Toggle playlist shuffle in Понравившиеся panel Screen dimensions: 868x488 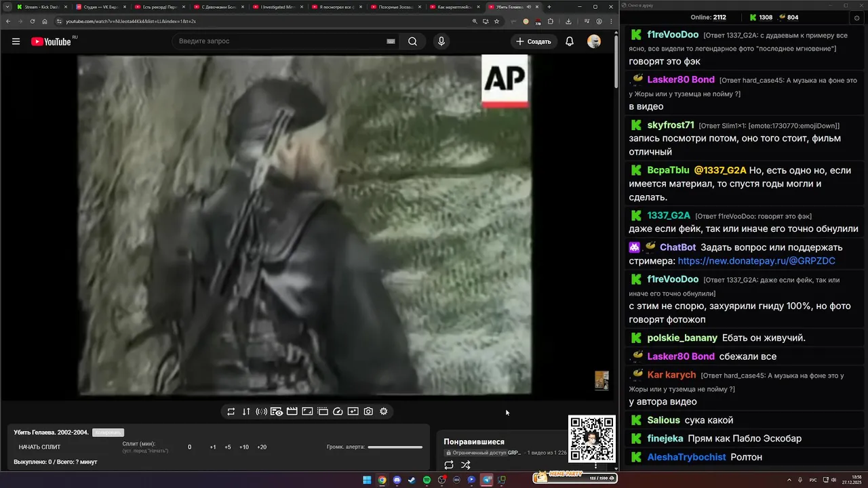(x=466, y=465)
